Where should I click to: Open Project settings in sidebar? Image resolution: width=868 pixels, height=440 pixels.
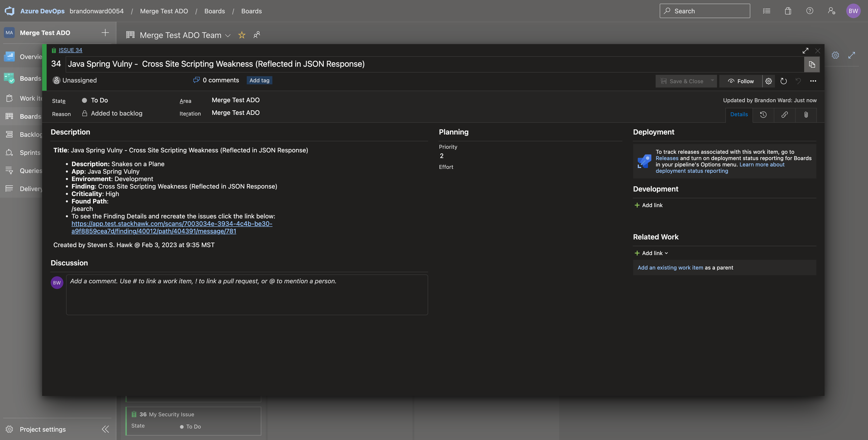point(43,429)
